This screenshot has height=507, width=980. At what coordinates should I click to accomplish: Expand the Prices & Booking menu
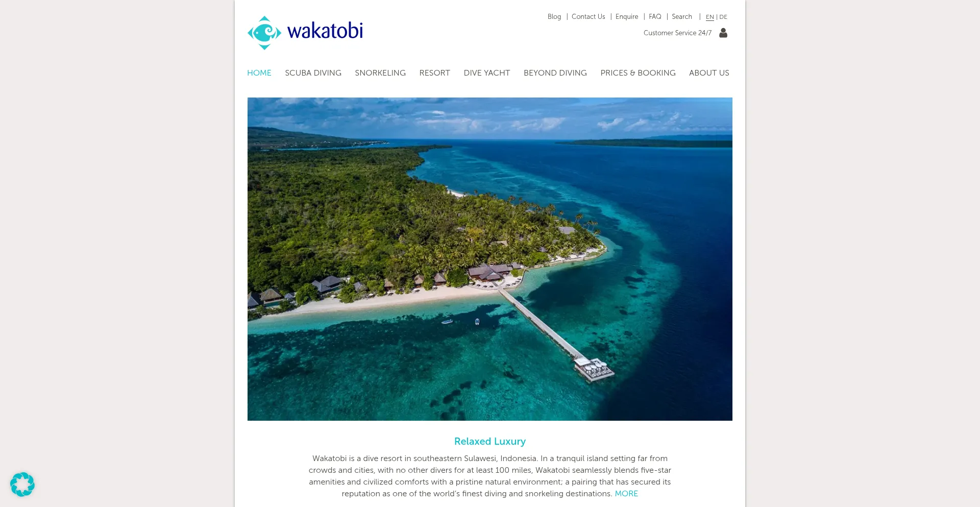638,73
